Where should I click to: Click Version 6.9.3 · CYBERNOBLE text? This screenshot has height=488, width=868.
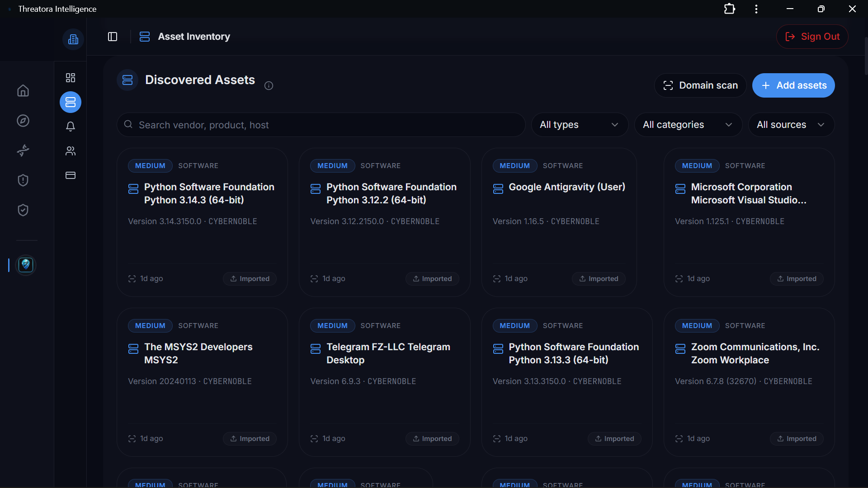[363, 381]
